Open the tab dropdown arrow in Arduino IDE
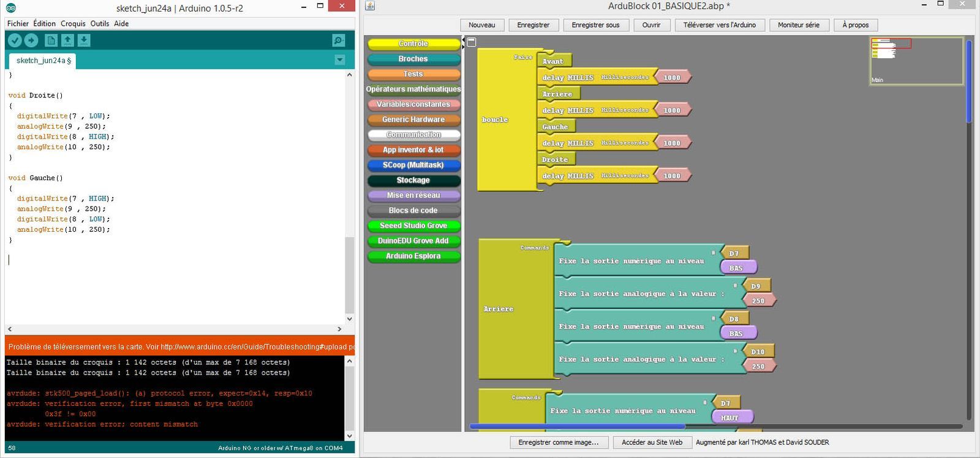The image size is (980, 458). tap(340, 60)
